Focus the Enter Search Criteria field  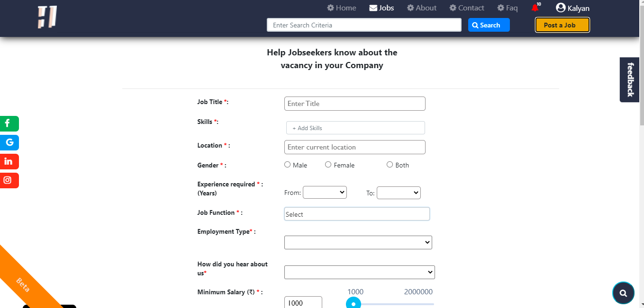(x=364, y=25)
